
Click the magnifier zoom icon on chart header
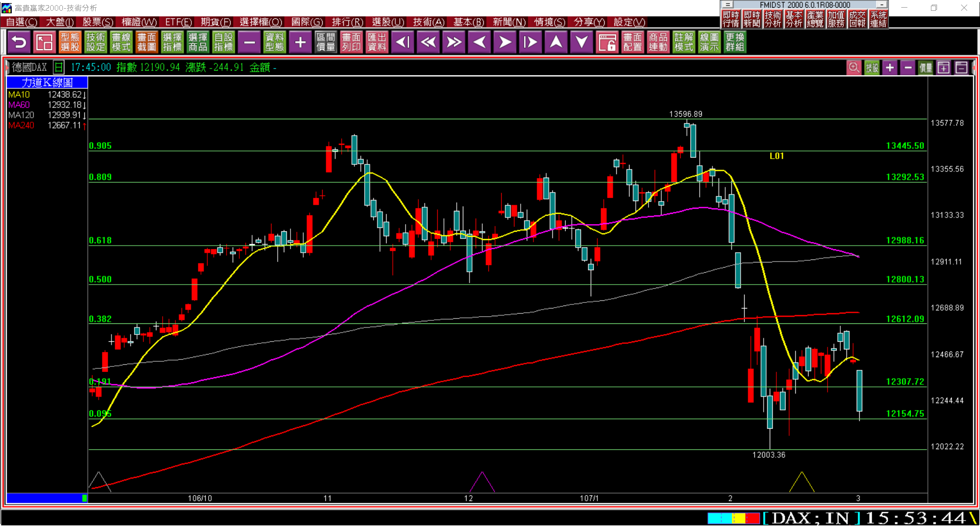click(x=854, y=68)
